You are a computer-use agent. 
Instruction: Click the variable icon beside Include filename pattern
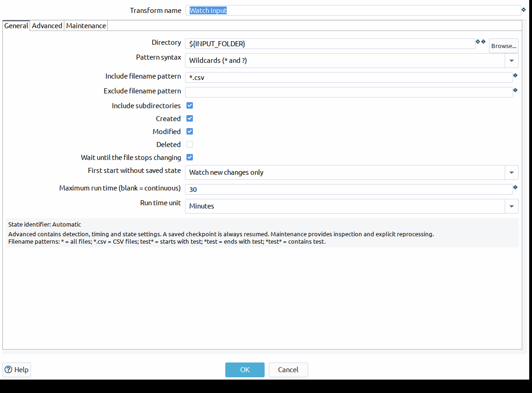515,75
